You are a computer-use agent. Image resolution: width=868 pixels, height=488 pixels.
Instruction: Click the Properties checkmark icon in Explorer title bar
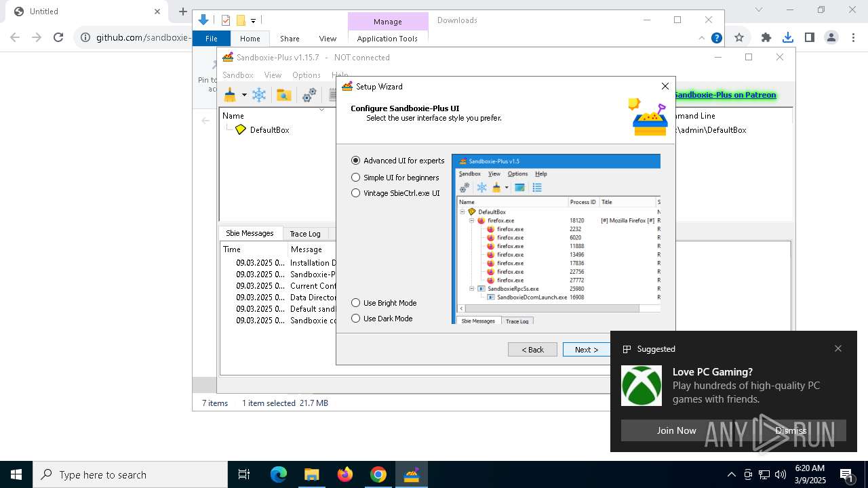pos(226,20)
